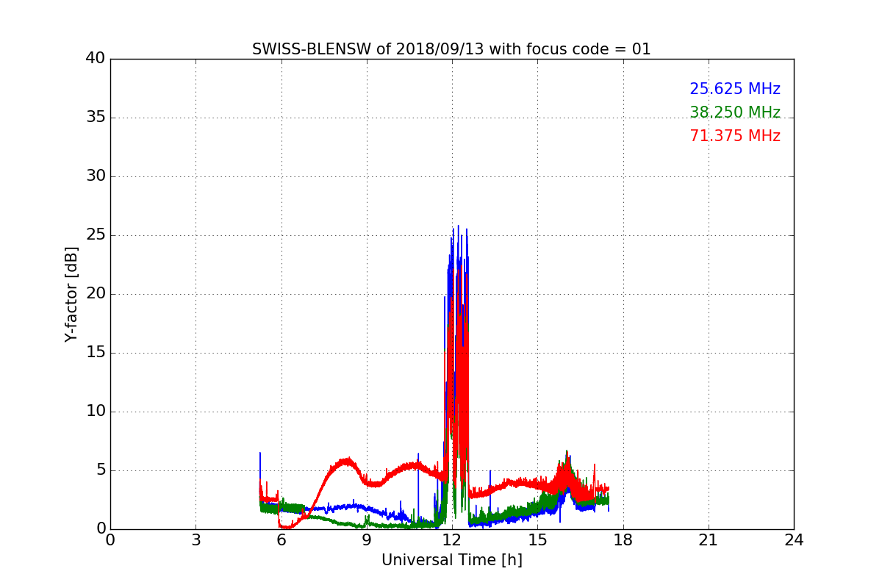This screenshot has height=588, width=882.
Task: Click the y-axis tick label 25
Action: [x=96, y=235]
